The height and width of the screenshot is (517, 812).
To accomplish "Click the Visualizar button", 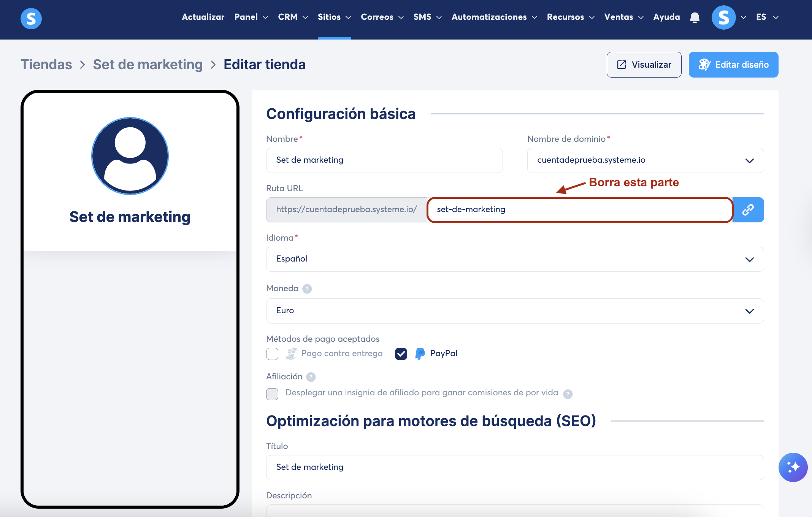I will click(x=644, y=65).
